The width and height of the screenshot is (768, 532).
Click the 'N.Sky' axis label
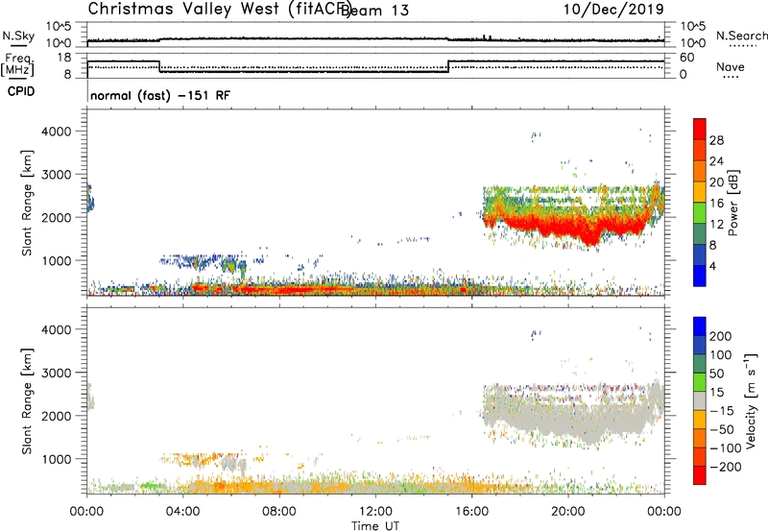pyautogui.click(x=18, y=36)
